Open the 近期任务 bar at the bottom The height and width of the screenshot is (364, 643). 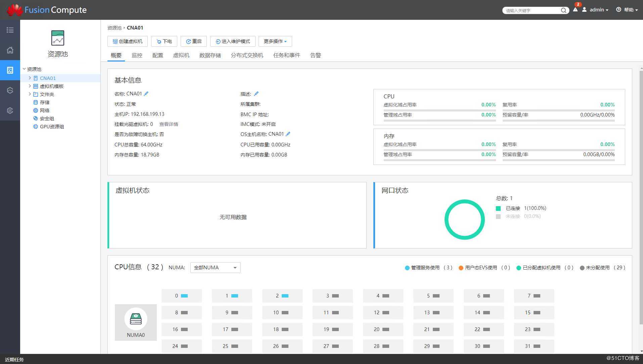tap(14, 359)
